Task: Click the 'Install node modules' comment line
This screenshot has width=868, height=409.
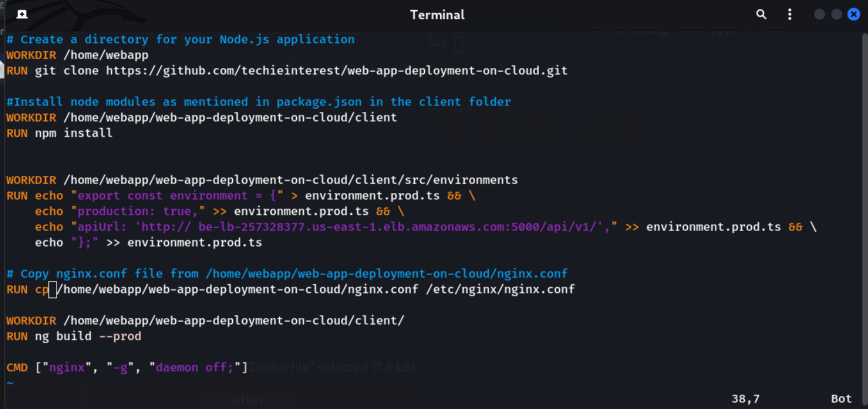Action: click(259, 102)
